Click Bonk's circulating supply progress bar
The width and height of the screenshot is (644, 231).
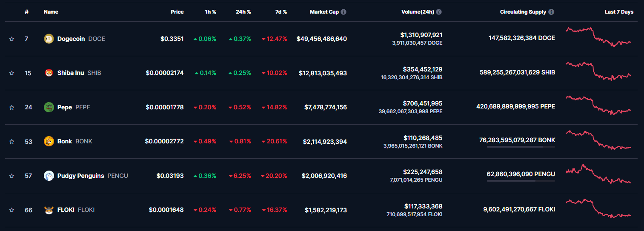click(521, 147)
